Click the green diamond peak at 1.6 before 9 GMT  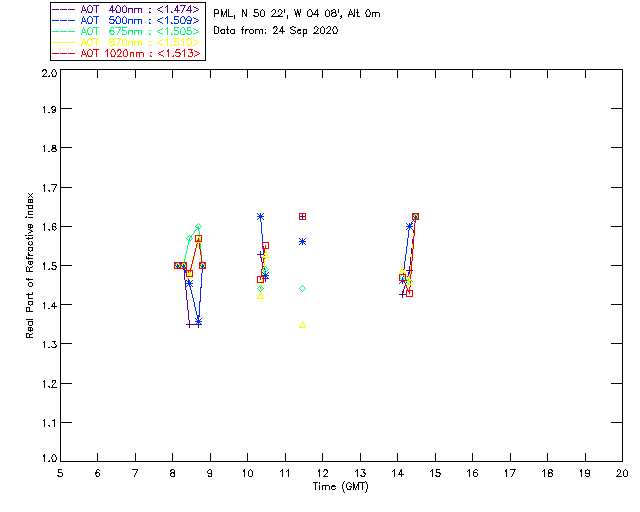coord(198,226)
